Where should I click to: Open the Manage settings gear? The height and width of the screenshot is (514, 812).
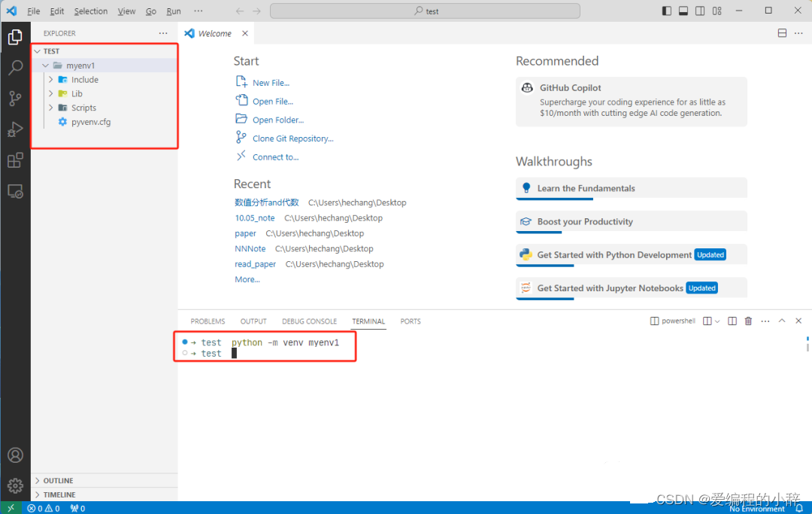click(16, 485)
